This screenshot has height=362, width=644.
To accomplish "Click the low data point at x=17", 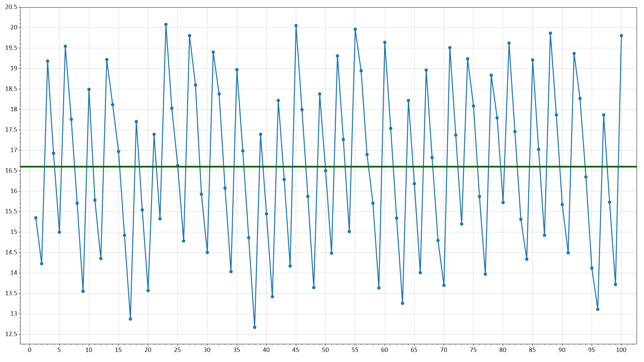I will tap(130, 319).
